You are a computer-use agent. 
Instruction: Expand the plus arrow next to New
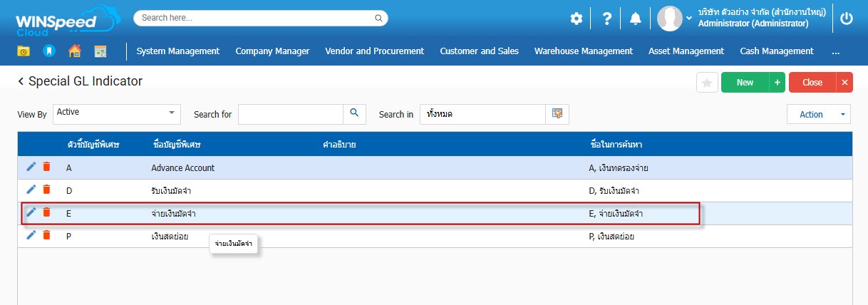click(777, 83)
